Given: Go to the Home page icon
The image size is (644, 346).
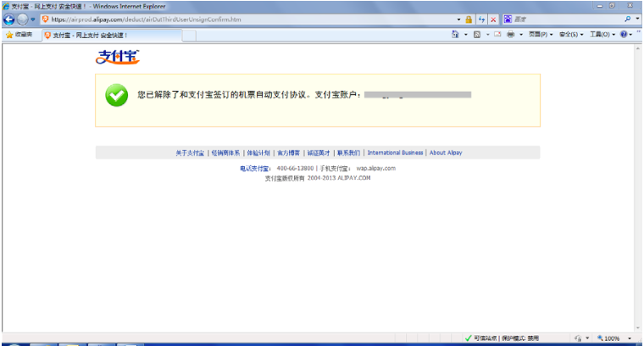Looking at the screenshot, I should pyautogui.click(x=455, y=35).
